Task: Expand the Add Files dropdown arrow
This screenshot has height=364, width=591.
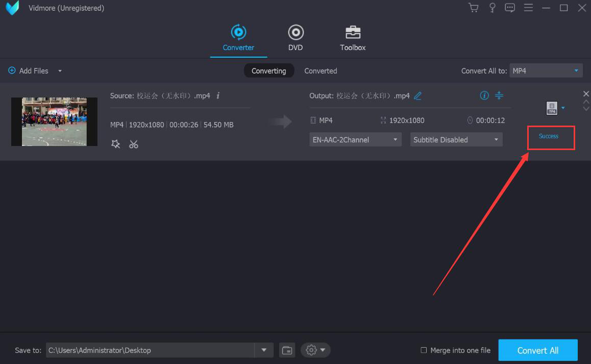Action: point(60,71)
